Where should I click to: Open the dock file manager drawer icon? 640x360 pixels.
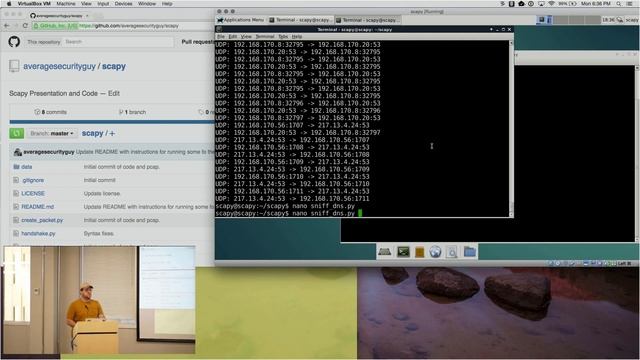419,252
